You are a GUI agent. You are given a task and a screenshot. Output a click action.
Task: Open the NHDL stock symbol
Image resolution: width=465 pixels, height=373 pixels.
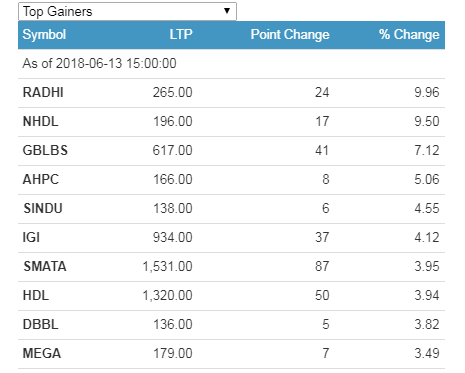40,121
